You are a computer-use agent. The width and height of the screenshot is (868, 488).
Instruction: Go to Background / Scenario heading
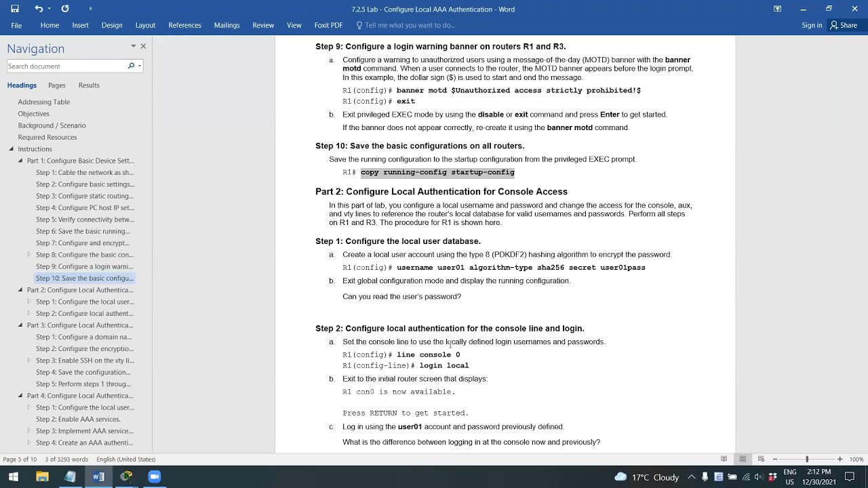click(52, 125)
